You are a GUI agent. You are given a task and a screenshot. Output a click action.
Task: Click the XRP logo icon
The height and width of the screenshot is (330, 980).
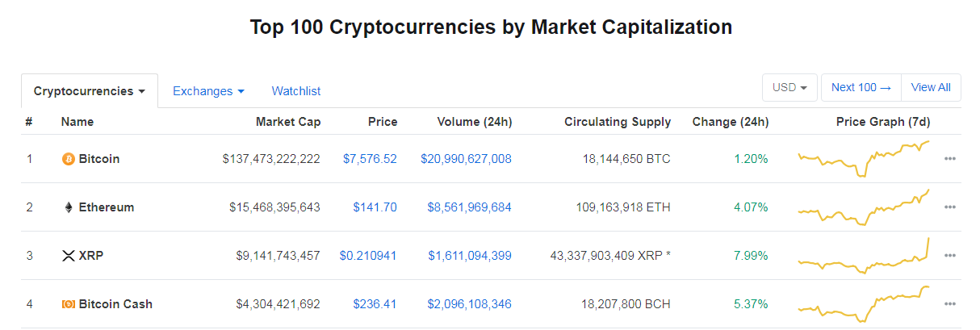tap(69, 256)
